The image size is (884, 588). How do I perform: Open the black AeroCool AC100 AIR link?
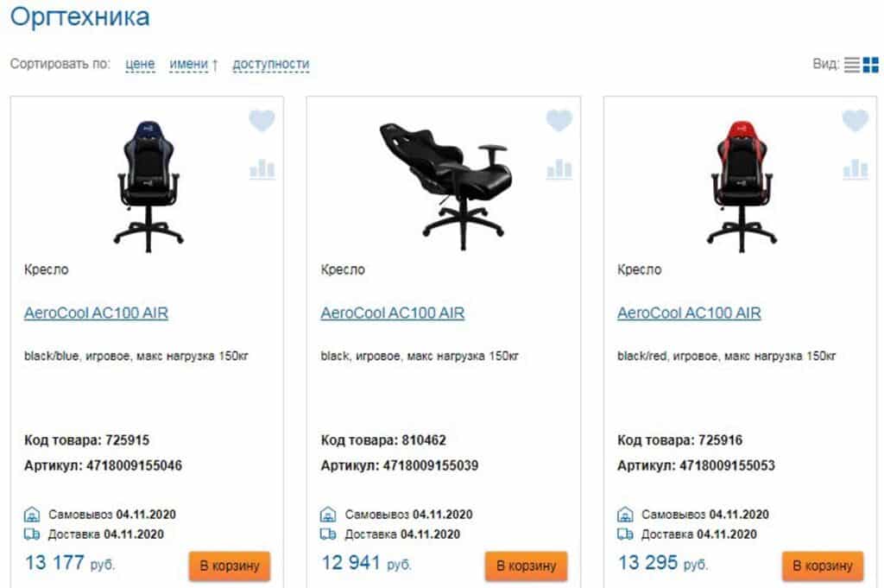point(393,313)
